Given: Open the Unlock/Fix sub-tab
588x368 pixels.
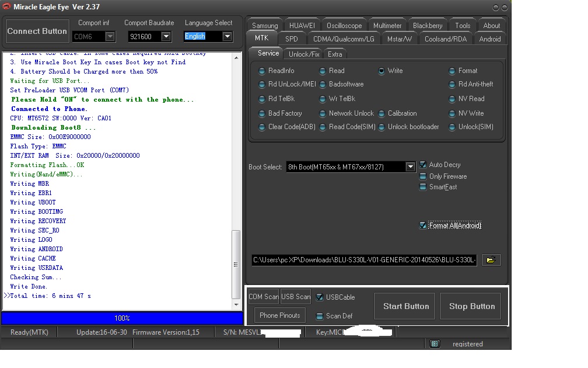Looking at the screenshot, I should click(x=304, y=54).
